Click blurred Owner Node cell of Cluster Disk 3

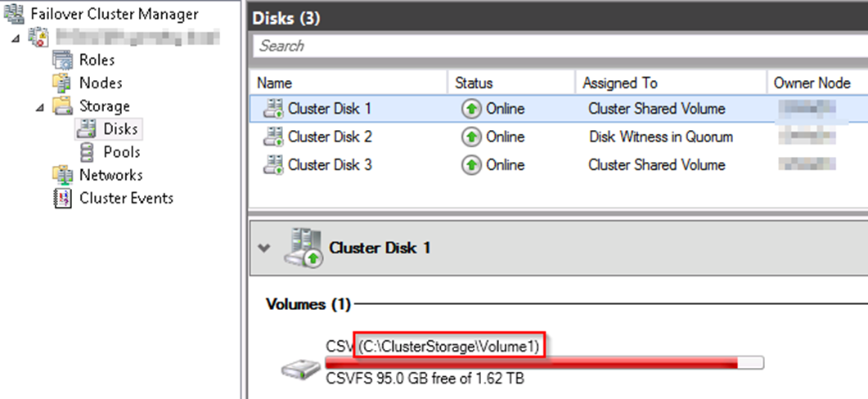(x=807, y=164)
